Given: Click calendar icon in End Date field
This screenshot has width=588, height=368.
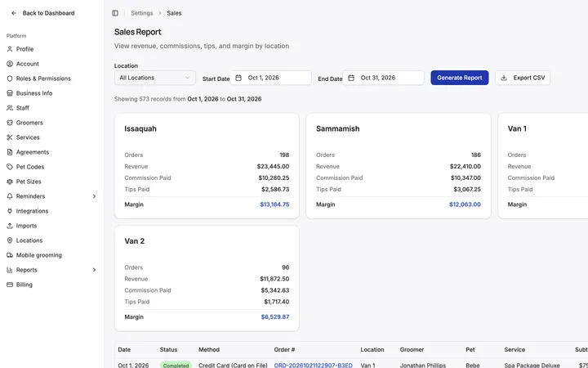Looking at the screenshot, I should pos(351,78).
